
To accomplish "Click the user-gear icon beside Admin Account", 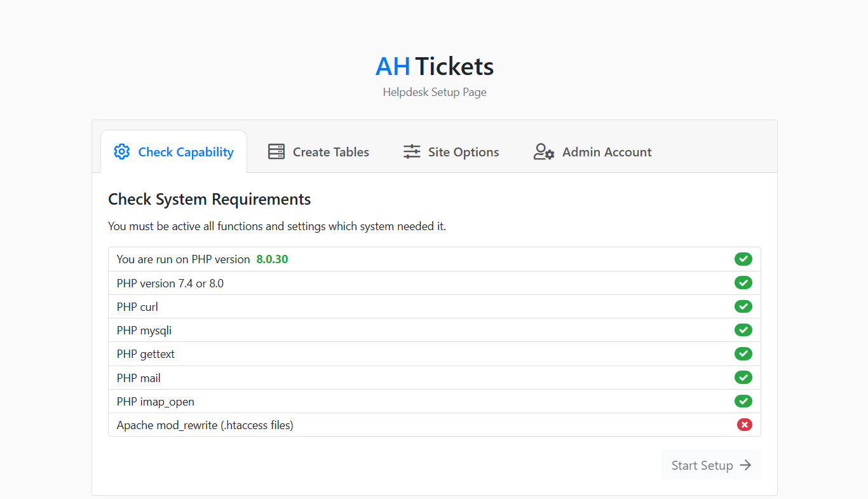I will click(543, 152).
